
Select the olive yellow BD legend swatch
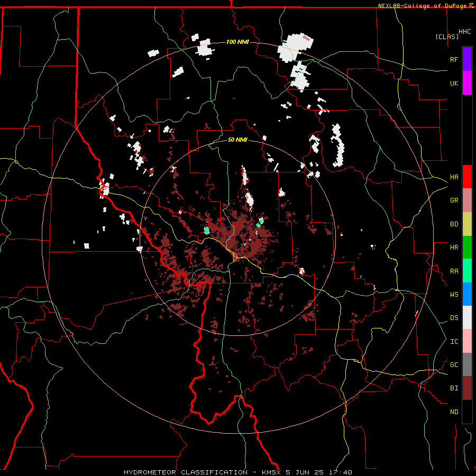pos(467,224)
